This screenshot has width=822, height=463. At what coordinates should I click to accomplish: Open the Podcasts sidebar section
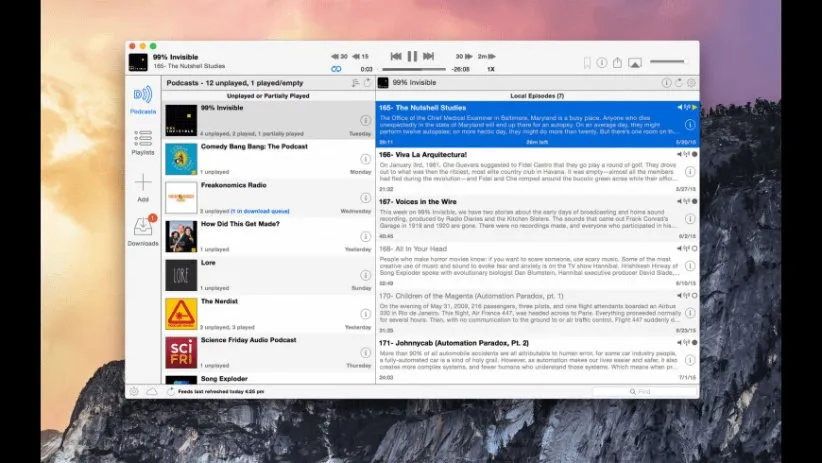143,97
